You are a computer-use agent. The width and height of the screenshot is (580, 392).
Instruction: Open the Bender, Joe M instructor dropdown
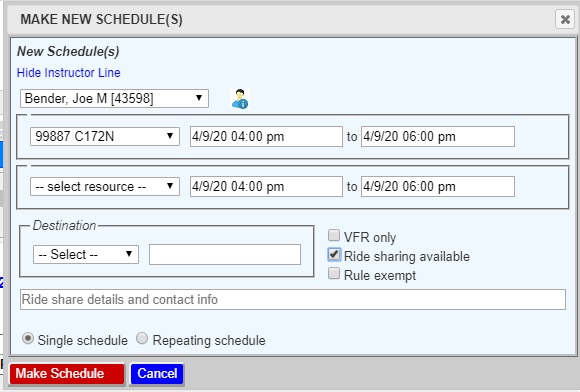click(114, 98)
